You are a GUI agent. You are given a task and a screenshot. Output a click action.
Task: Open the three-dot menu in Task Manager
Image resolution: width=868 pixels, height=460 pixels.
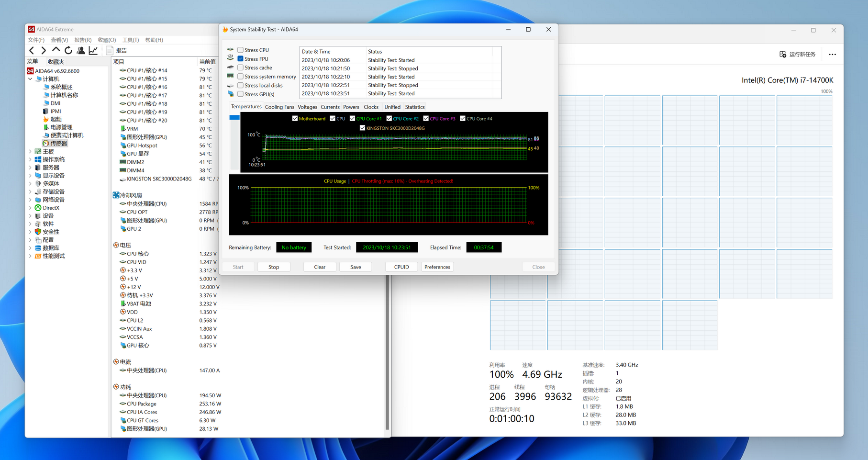(x=833, y=55)
